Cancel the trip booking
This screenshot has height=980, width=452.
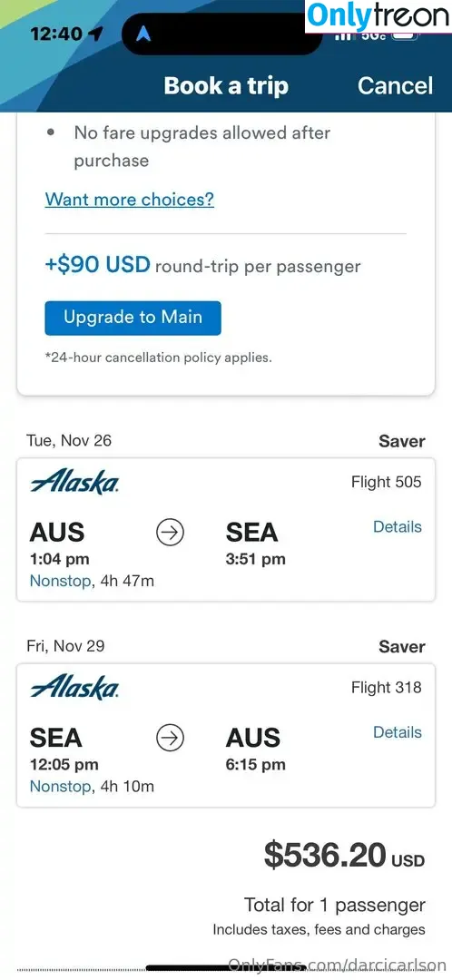(395, 85)
